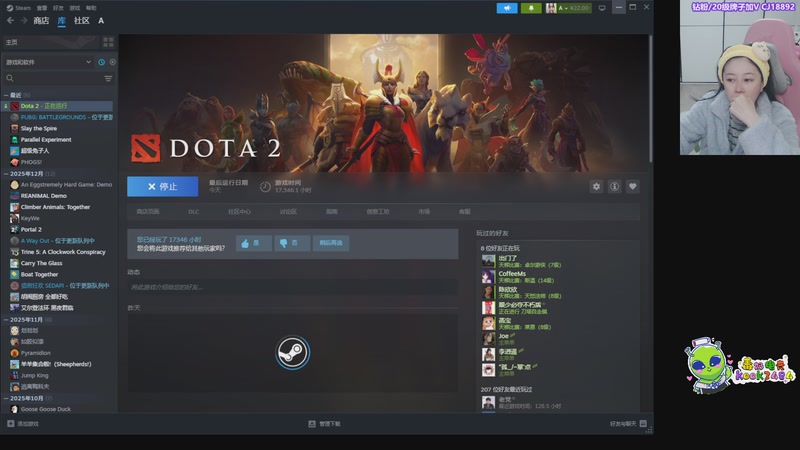
Task: Select Slay the Spire in library list
Action: click(39, 128)
